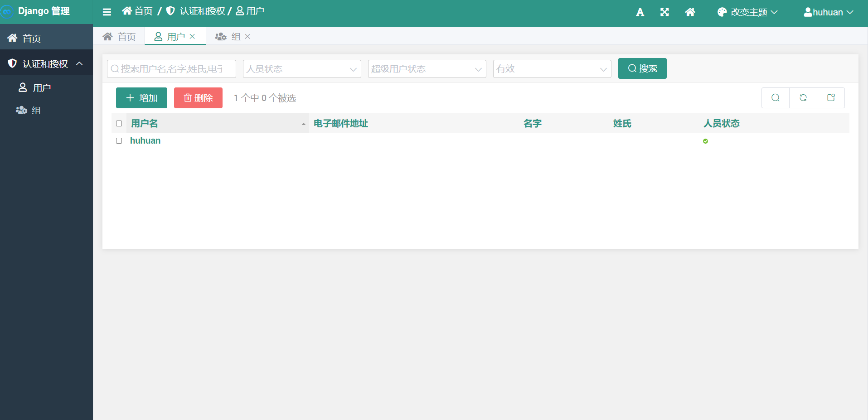Toggle huhuan's 人员状态 green status indicator

[x=706, y=141]
